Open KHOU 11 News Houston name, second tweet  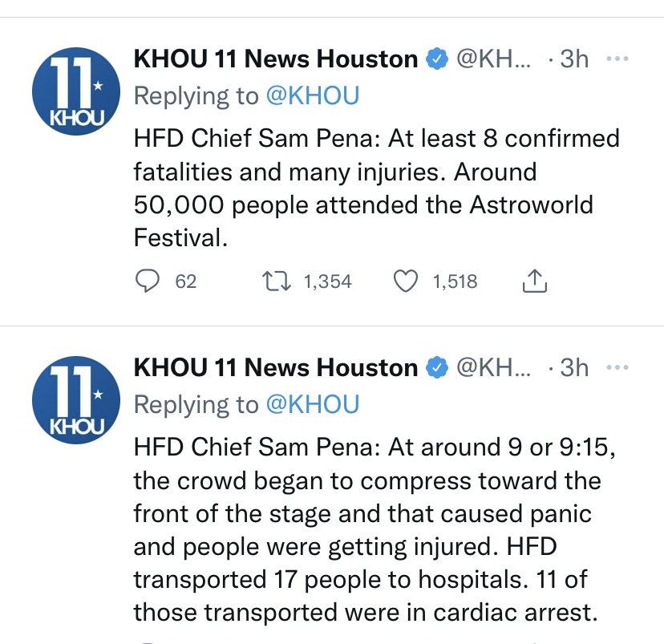click(276, 367)
